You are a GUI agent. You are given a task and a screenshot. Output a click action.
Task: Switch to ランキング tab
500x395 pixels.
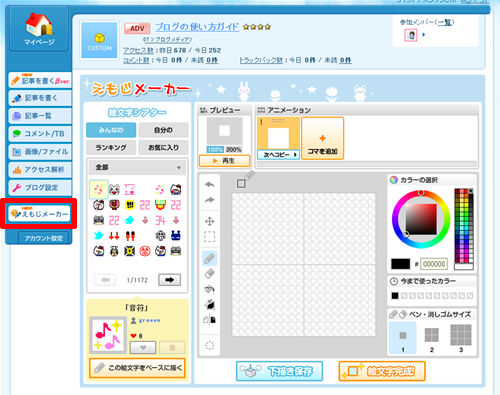pos(111,147)
